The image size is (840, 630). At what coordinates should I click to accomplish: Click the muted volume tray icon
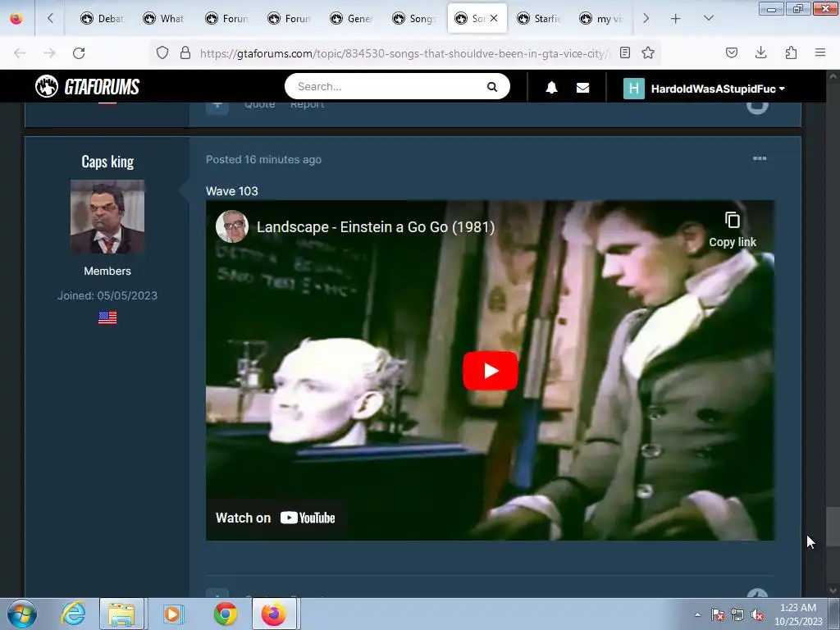757,614
